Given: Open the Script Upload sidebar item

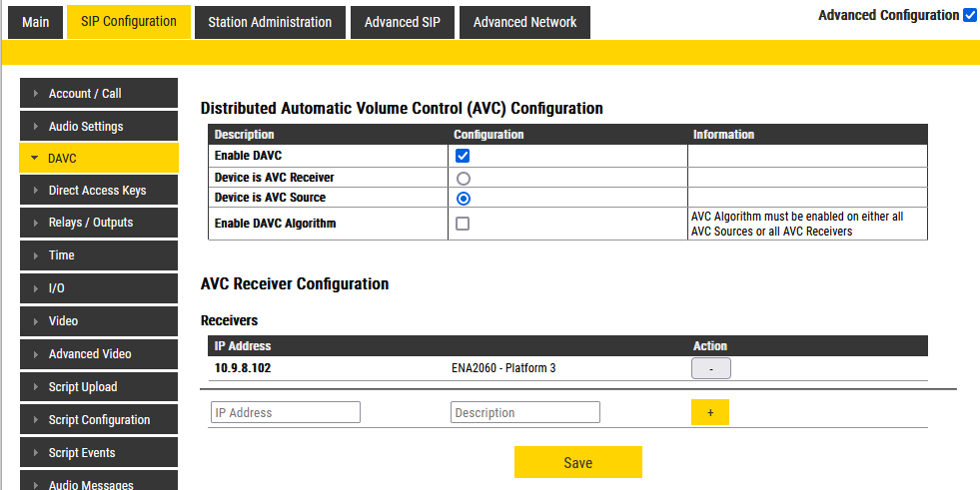Looking at the screenshot, I should coord(98,387).
